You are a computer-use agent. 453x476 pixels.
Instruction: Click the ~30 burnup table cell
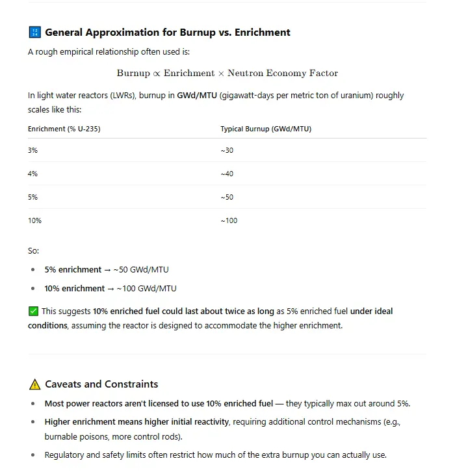pyautogui.click(x=227, y=150)
